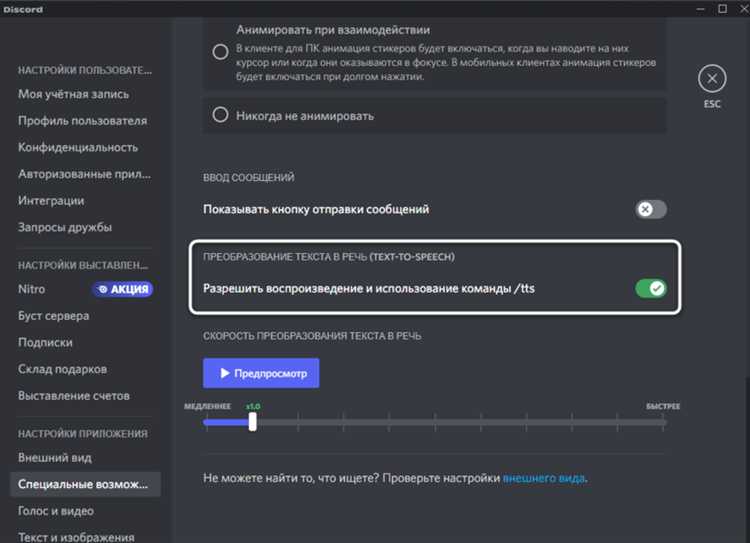Click the Предпросмотр preview button
The height and width of the screenshot is (543, 750).
pos(261,373)
